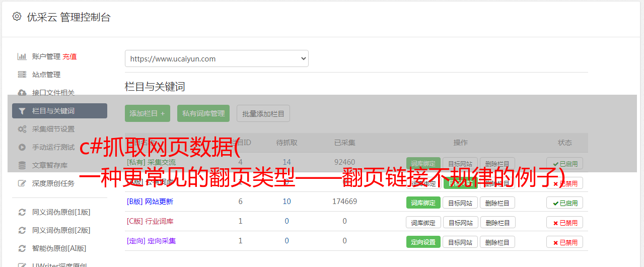Click the refresh icon for 同义词伪原创[2版]
Image resolution: width=644 pixels, height=267 pixels.
pyautogui.click(x=22, y=230)
